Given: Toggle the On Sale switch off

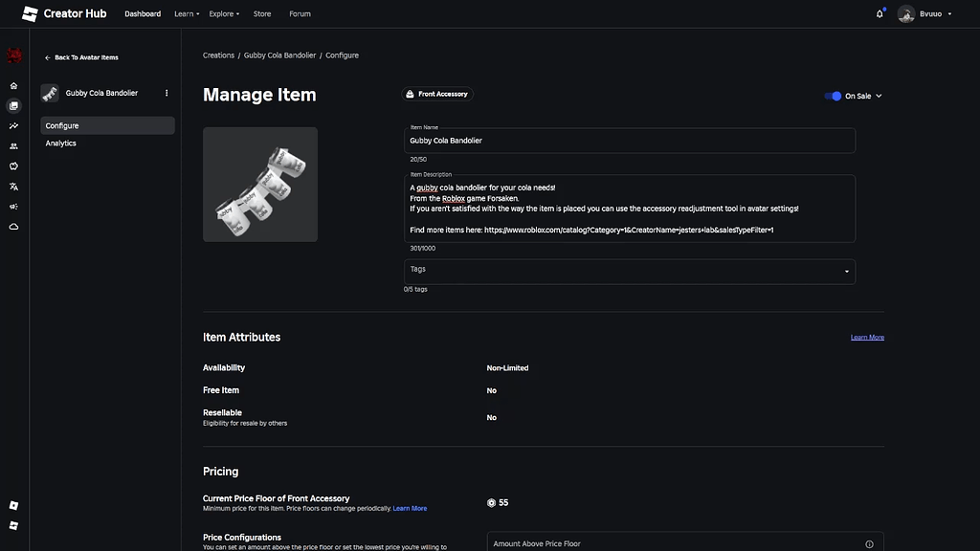Looking at the screenshot, I should (832, 96).
